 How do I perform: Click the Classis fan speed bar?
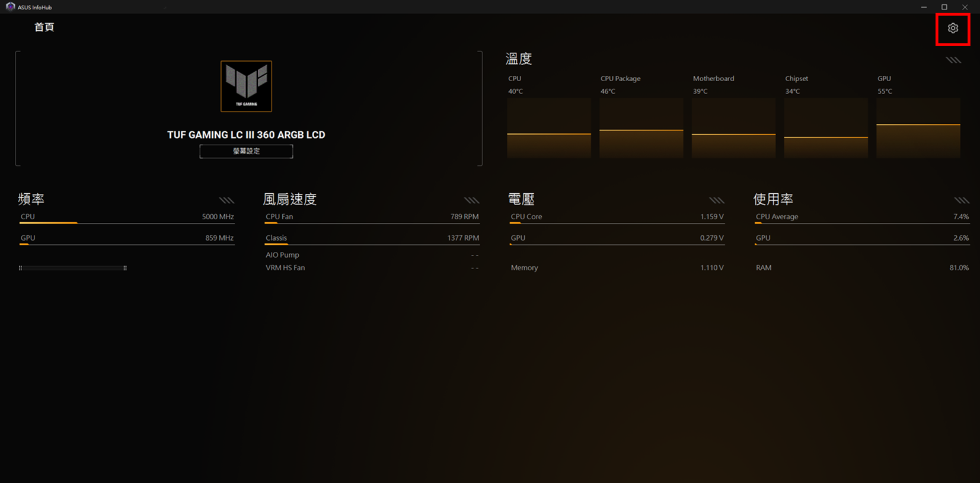click(372, 244)
